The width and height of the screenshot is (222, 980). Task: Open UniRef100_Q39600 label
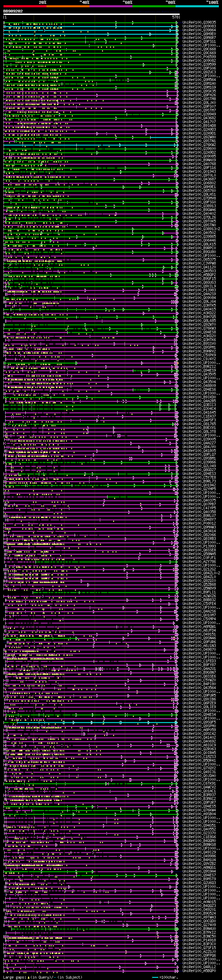(199, 148)
